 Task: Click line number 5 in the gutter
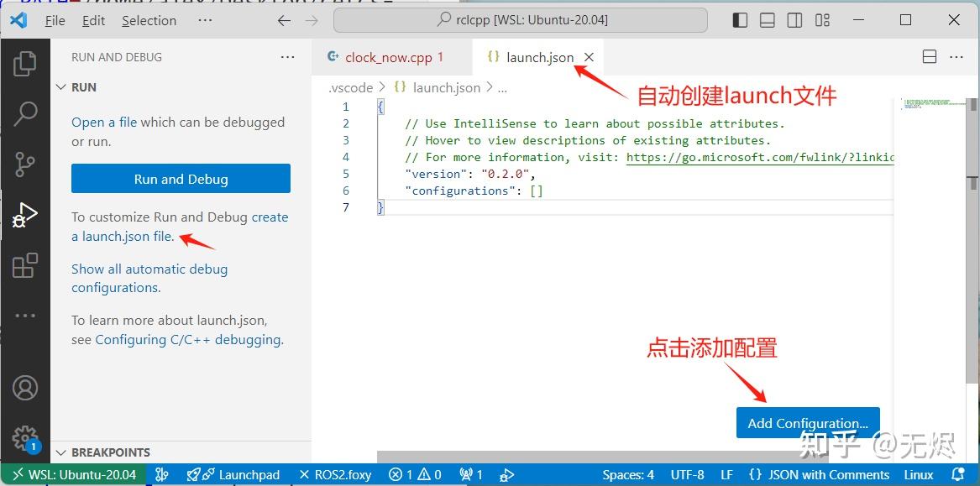(346, 174)
